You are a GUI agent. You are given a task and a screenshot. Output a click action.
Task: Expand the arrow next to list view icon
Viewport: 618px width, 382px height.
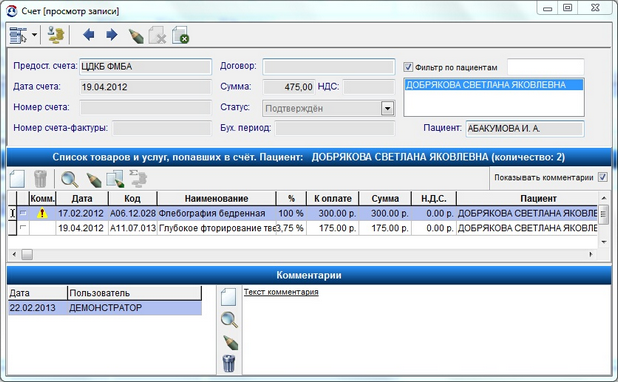[x=35, y=35]
